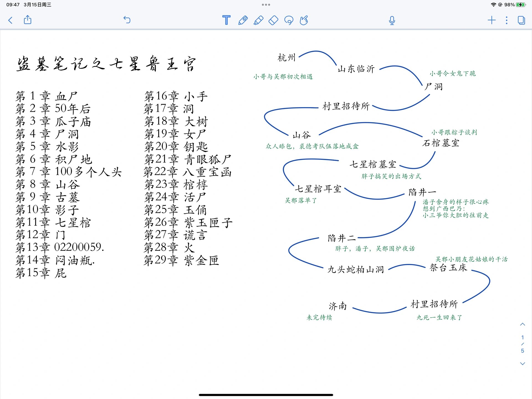Open the page view panel
Viewport: 532px width, 399px height.
pyautogui.click(x=521, y=20)
